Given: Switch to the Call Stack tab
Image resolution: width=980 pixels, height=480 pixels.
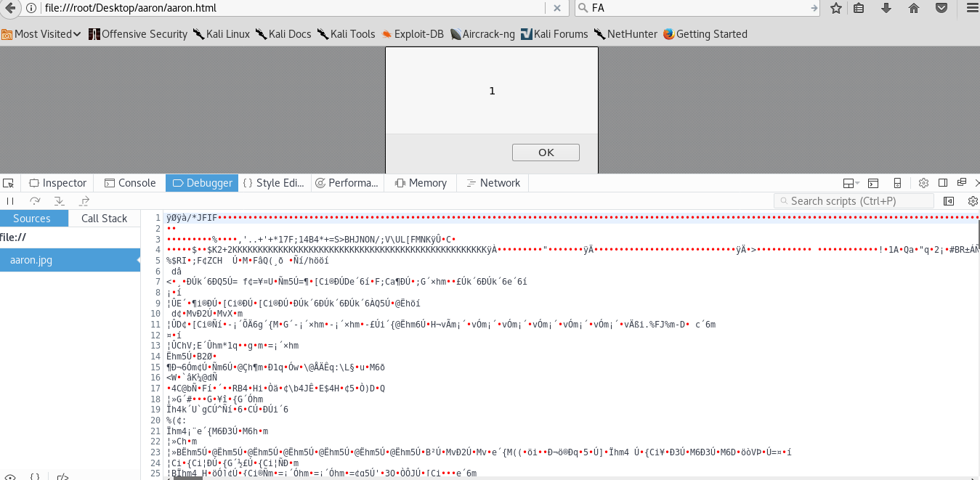Looking at the screenshot, I should (x=104, y=218).
